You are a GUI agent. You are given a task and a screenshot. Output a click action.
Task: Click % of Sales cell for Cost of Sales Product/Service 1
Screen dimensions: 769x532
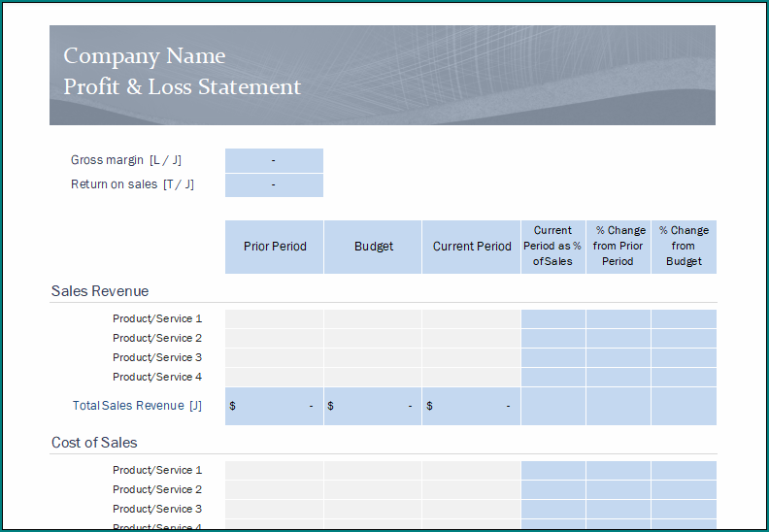tap(553, 470)
